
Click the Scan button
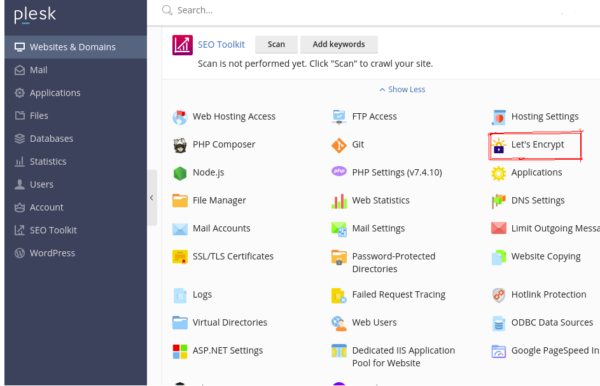(x=276, y=44)
